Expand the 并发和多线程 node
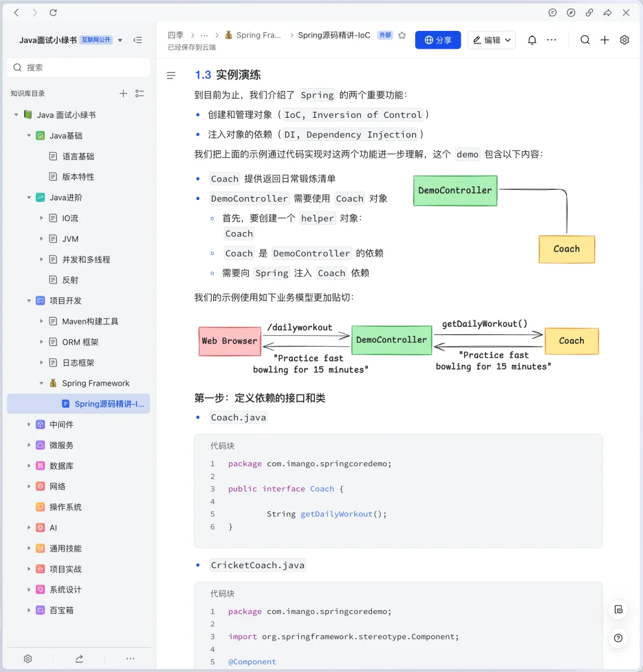Image resolution: width=643 pixels, height=672 pixels. pyautogui.click(x=41, y=260)
